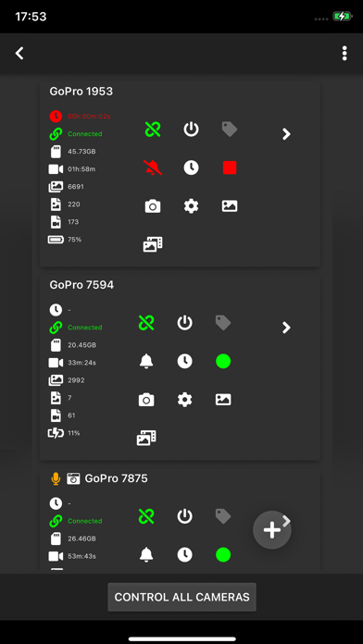This screenshot has width=363, height=644.
Task: Select the 26.46GB storage value
Action: click(81, 539)
